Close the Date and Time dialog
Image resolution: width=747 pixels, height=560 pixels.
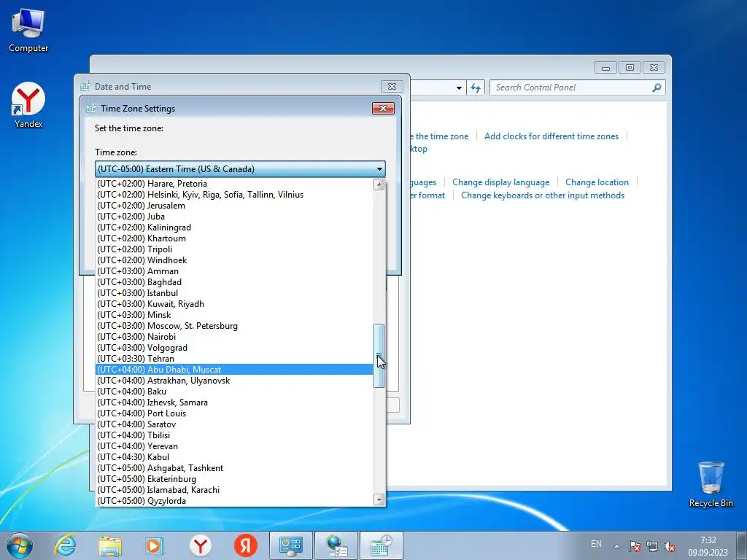pos(392,86)
